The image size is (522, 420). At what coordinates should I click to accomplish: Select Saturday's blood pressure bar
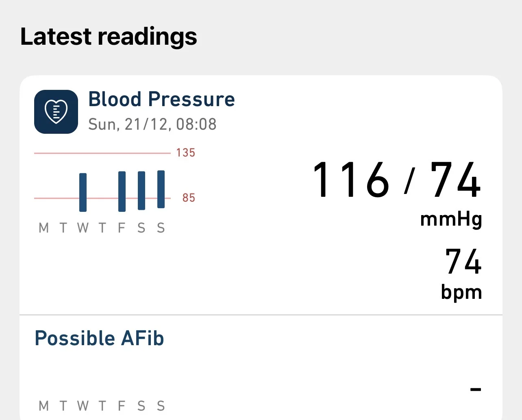point(141,191)
